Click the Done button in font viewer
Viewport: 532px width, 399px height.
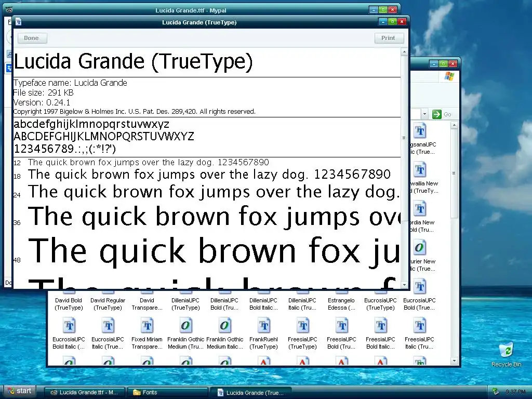point(31,38)
